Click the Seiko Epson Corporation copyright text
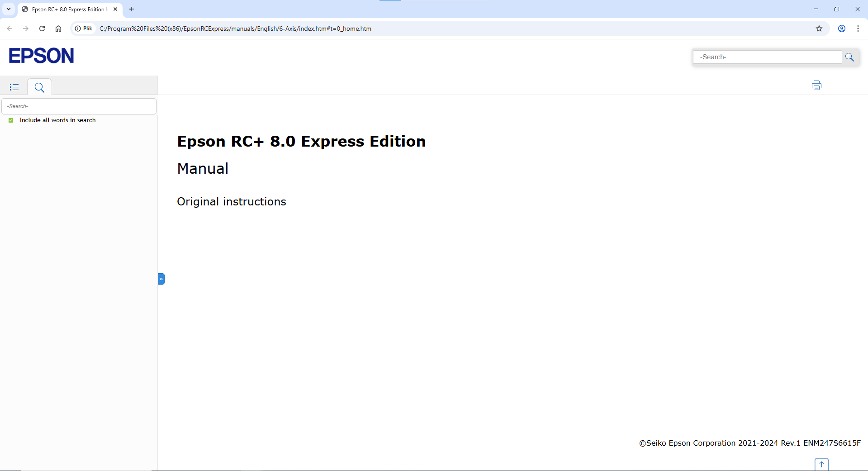Screen dimensions: 868x471 [750, 443]
